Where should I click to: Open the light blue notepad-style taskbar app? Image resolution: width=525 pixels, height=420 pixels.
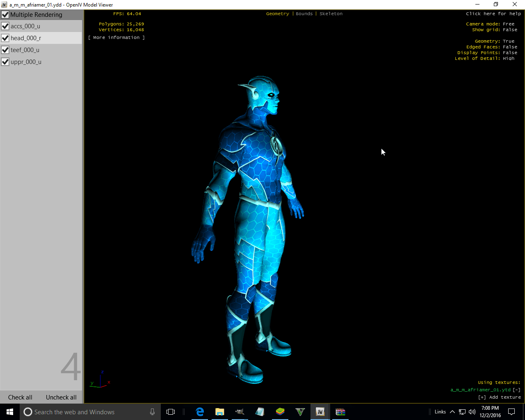pos(260,412)
